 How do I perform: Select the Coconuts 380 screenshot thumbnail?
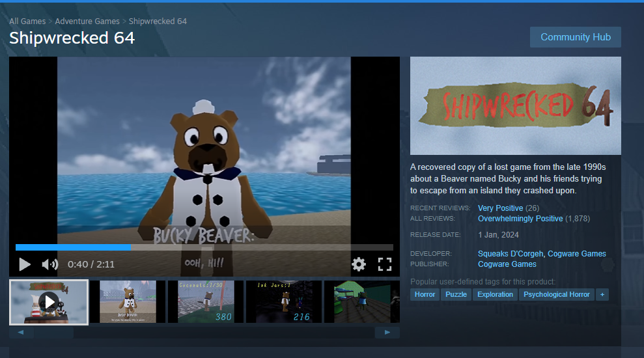(206, 302)
